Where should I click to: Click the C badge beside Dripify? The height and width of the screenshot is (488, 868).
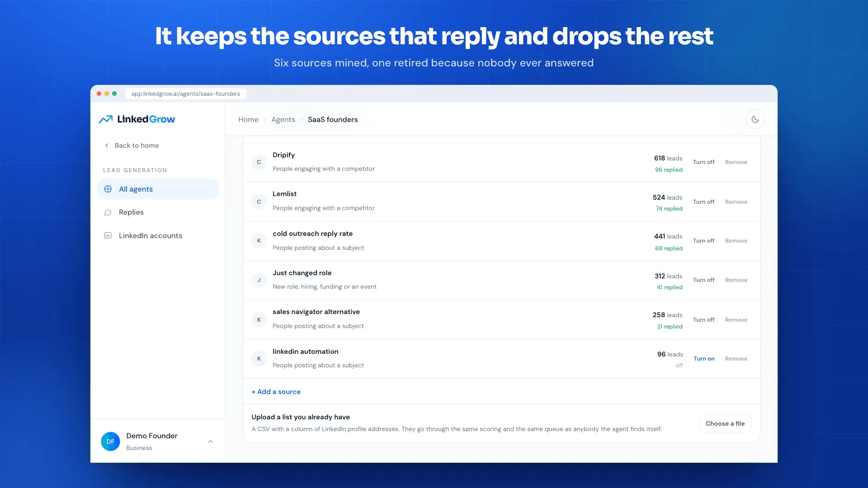coord(259,162)
